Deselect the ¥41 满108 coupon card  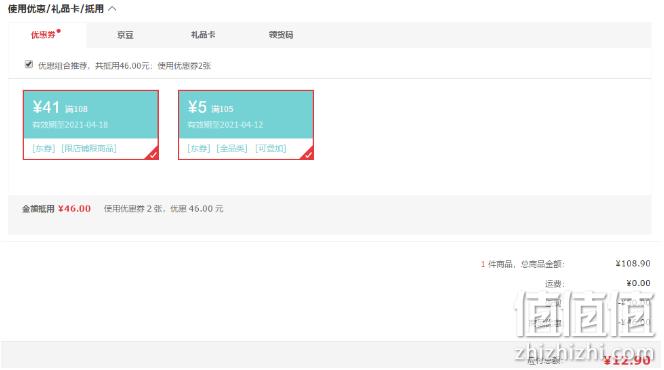click(91, 125)
